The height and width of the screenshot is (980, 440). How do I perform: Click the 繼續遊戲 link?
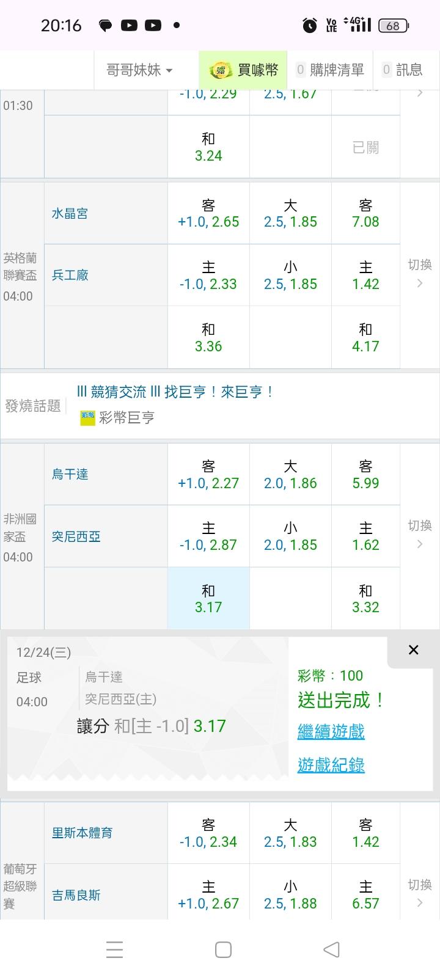tap(331, 731)
